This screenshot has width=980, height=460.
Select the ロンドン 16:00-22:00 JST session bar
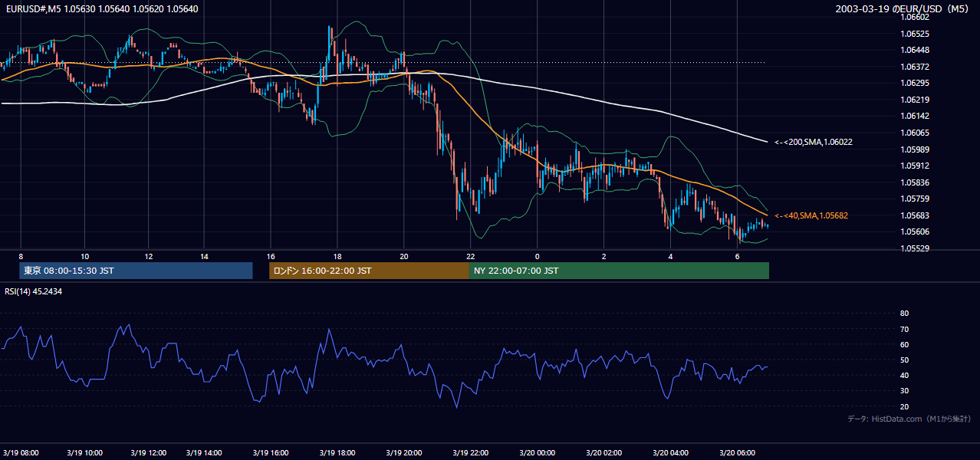click(x=369, y=271)
